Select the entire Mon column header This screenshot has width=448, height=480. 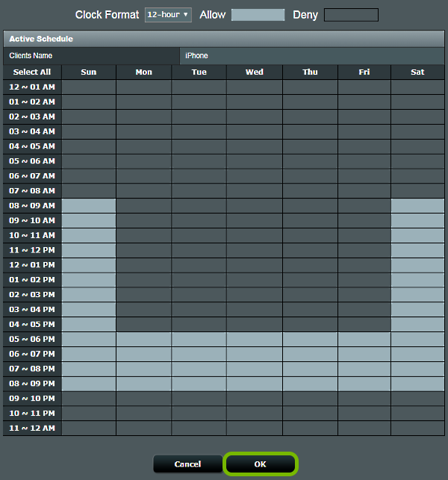click(x=144, y=72)
